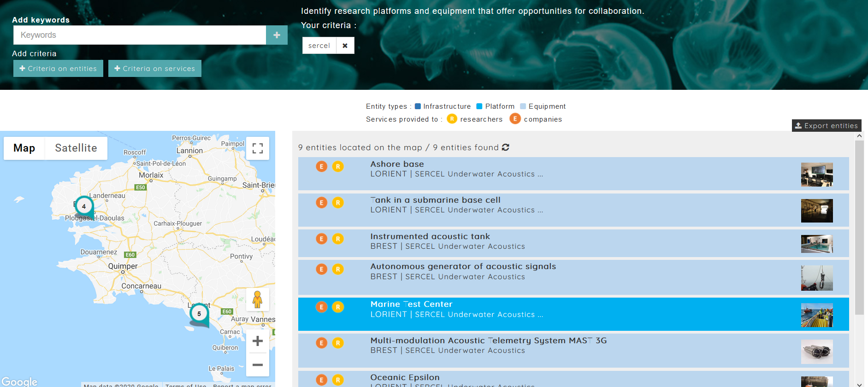Viewport: 868px width, 387px height.
Task: Select the Map view tab
Action: click(24, 148)
